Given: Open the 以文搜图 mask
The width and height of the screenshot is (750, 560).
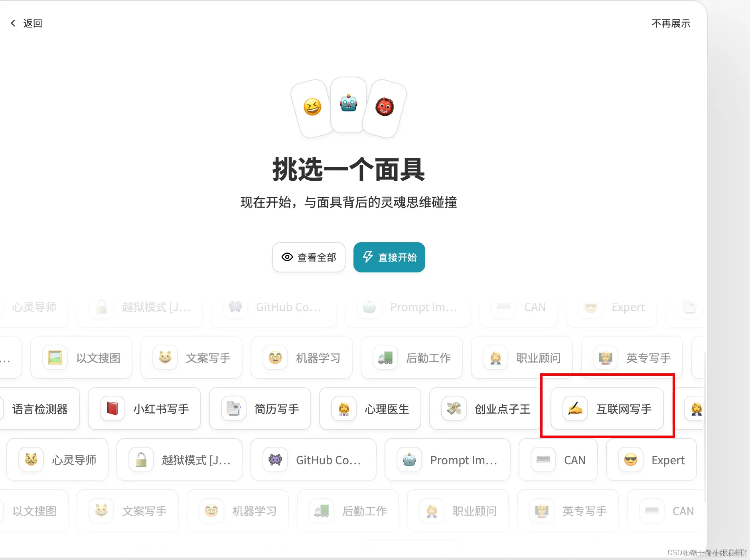Looking at the screenshot, I should (x=81, y=358).
